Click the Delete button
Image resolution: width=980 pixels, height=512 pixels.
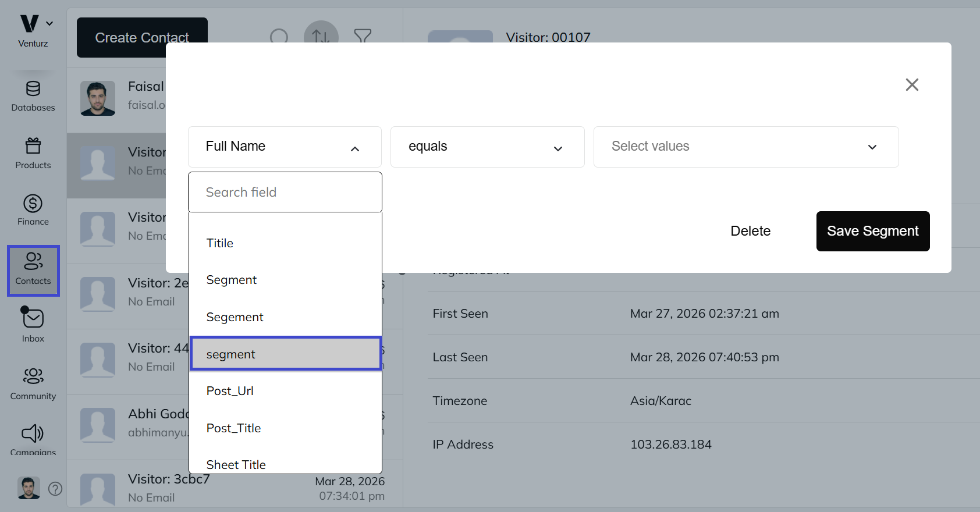tap(750, 231)
